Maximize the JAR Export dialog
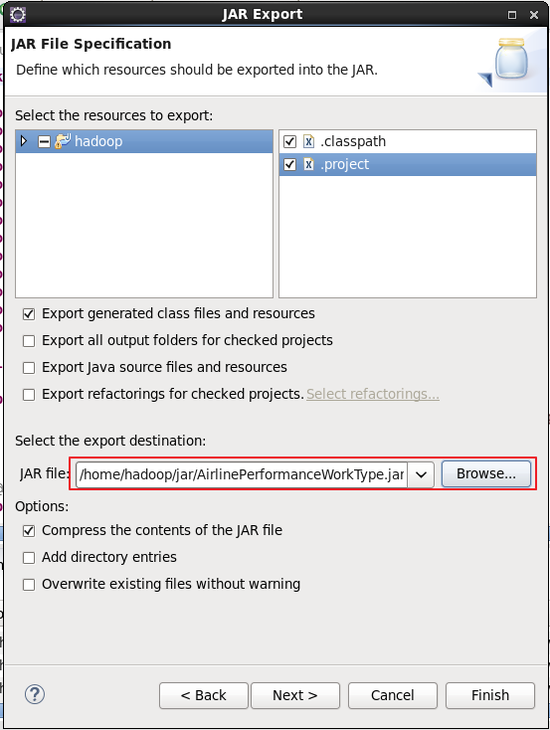The height and width of the screenshot is (730, 550). 512,15
